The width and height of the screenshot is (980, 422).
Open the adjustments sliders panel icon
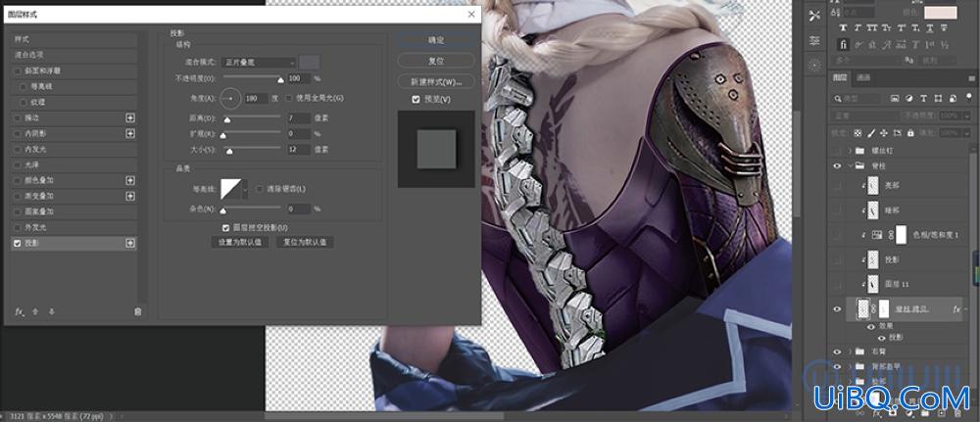(x=814, y=40)
